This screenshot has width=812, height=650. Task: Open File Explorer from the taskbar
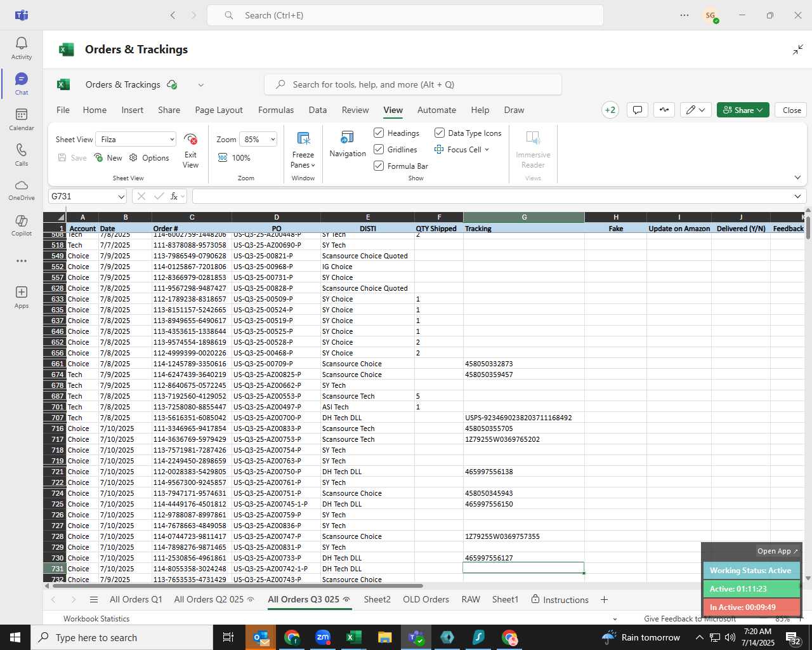pos(385,637)
